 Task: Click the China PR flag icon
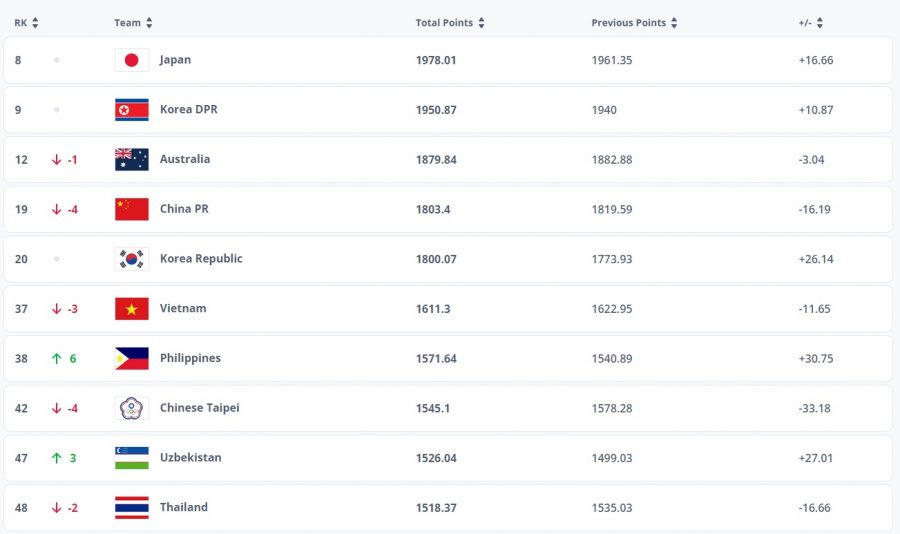point(131,209)
